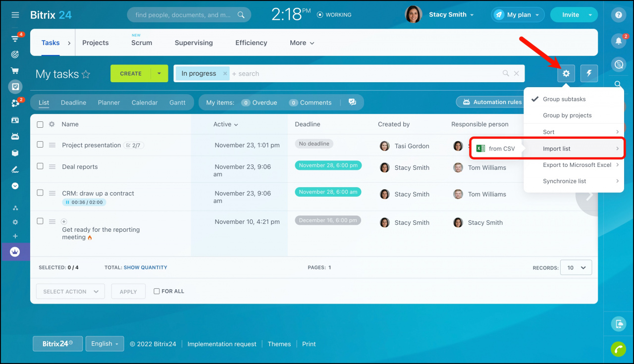Clear the search field with X
The width and height of the screenshot is (634, 364).
[x=516, y=73]
